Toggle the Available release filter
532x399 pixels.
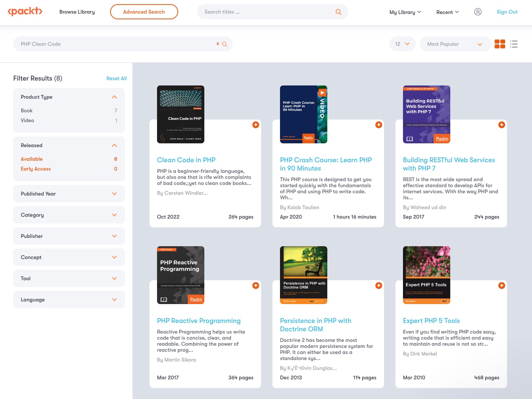click(x=69, y=159)
